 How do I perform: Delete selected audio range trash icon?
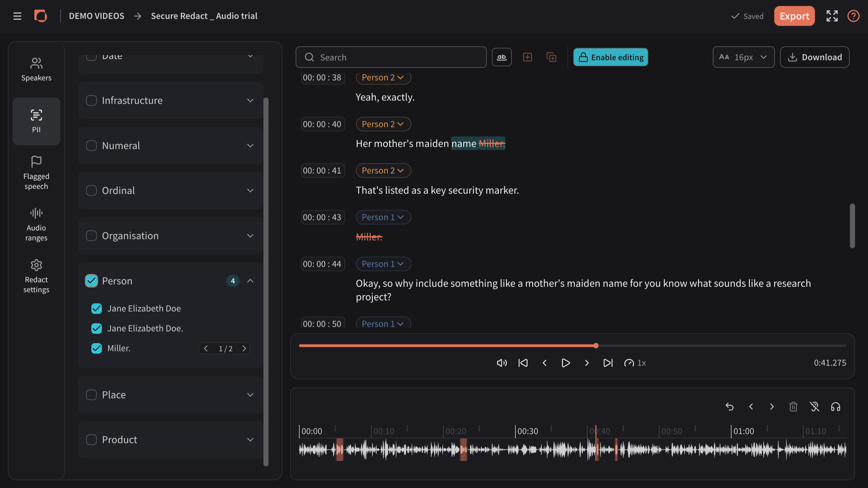click(x=793, y=407)
